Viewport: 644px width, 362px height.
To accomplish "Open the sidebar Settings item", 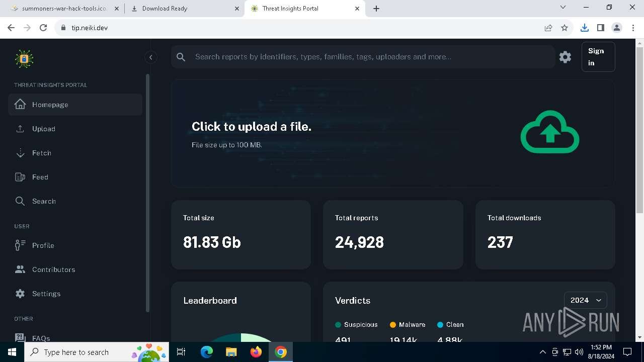I will point(75,294).
